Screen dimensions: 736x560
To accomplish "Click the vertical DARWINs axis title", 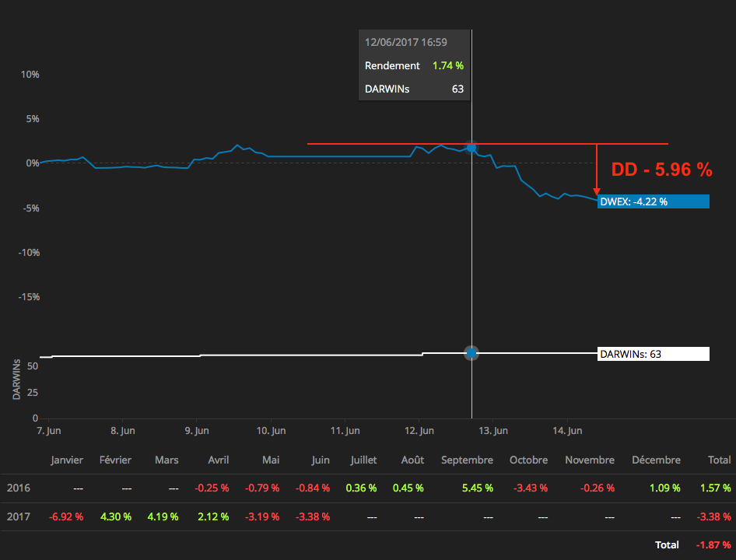I will (x=17, y=380).
